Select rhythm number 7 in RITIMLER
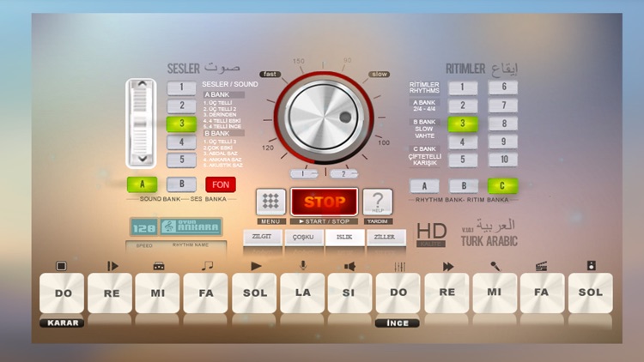Image resolution: width=644 pixels, height=362 pixels. click(503, 106)
